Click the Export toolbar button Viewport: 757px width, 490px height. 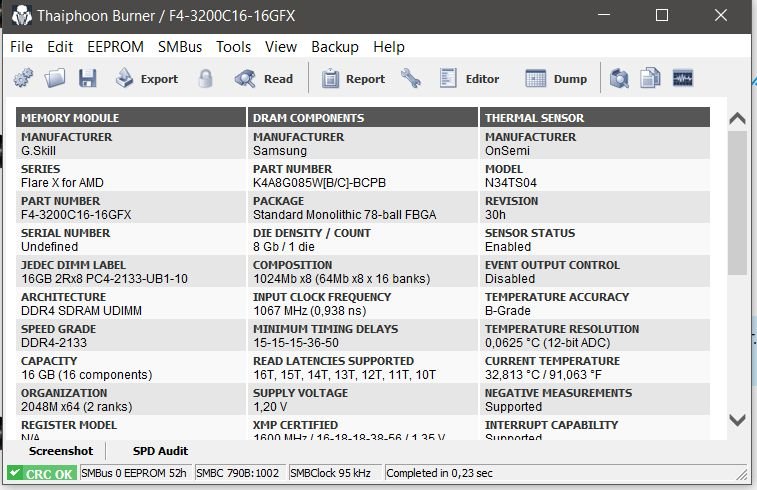pyautogui.click(x=147, y=78)
